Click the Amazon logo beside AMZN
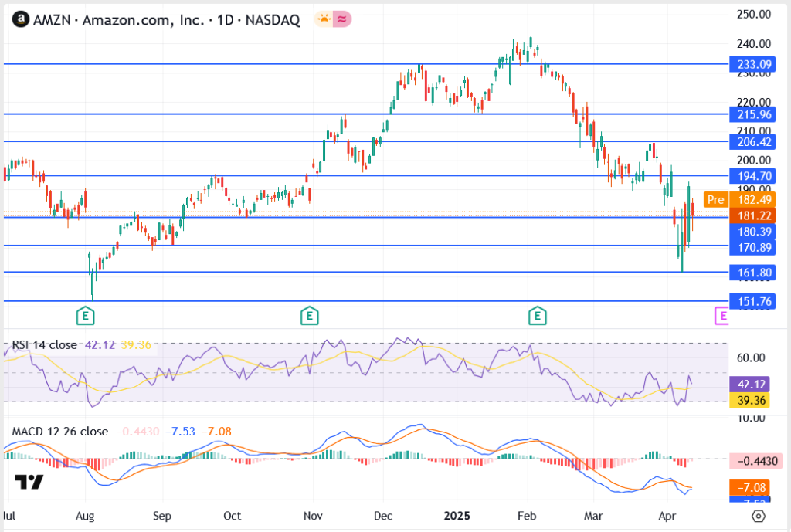The width and height of the screenshot is (791, 532). click(x=22, y=20)
